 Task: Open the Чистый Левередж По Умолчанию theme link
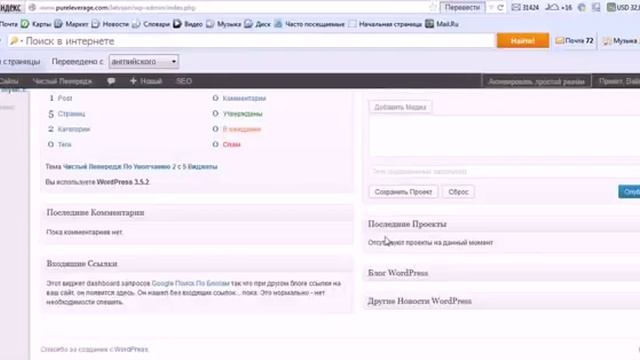point(117,167)
